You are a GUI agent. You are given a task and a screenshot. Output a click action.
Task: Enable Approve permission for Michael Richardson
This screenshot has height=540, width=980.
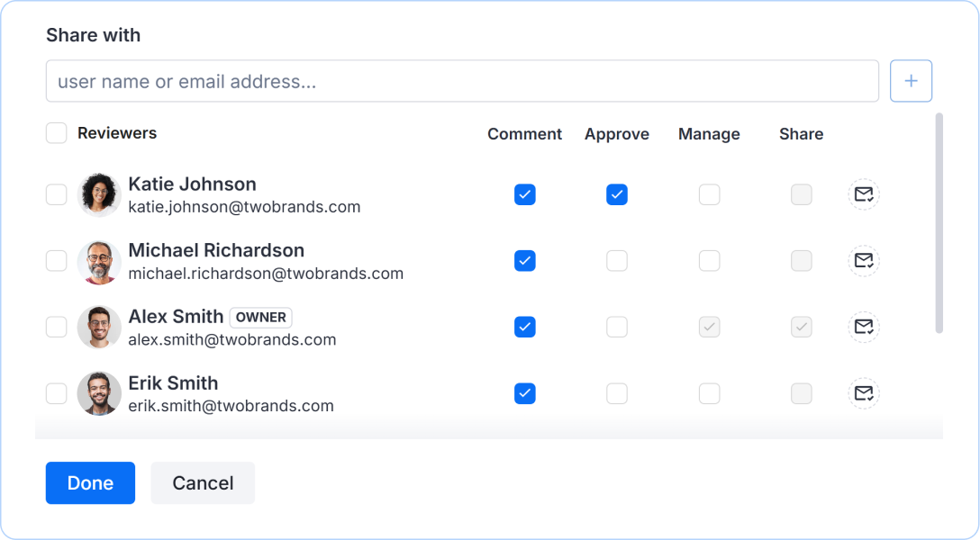pyautogui.click(x=617, y=261)
